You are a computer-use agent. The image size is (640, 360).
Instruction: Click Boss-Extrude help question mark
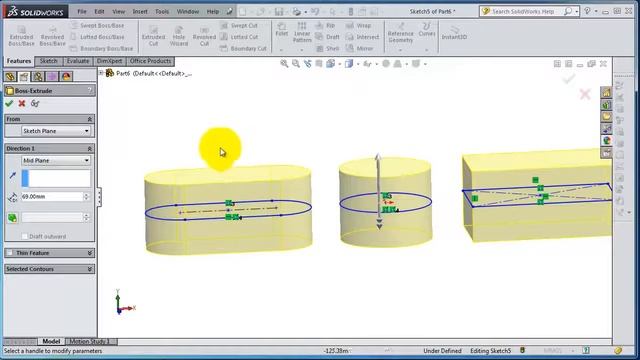point(90,91)
